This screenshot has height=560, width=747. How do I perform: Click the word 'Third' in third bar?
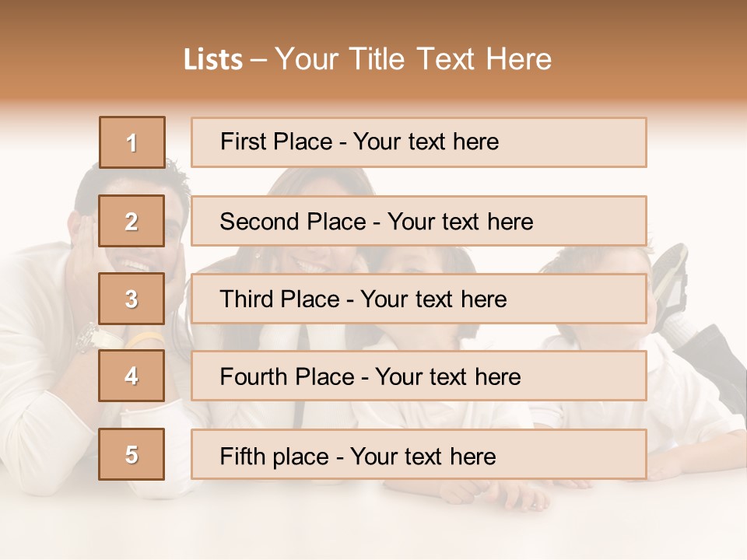pyautogui.click(x=247, y=299)
